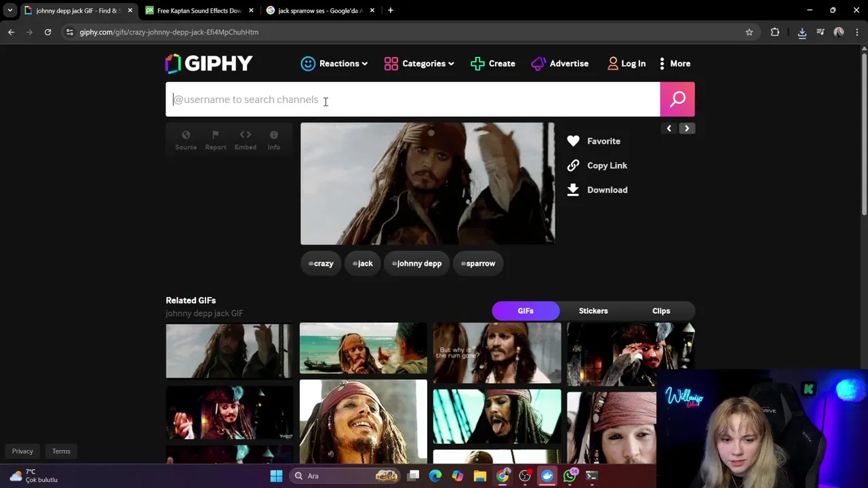This screenshot has height=488, width=868.
Task: Open Chrome profile avatar
Action: 839,32
